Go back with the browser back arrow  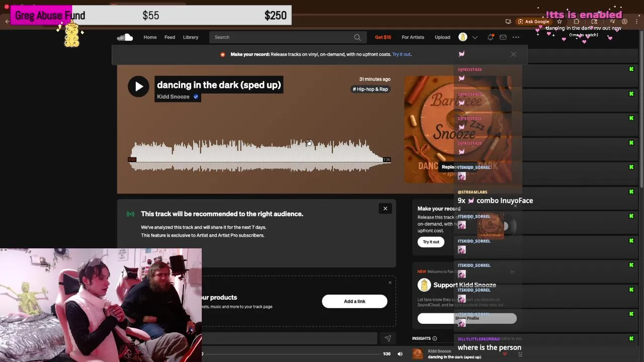click(7, 21)
